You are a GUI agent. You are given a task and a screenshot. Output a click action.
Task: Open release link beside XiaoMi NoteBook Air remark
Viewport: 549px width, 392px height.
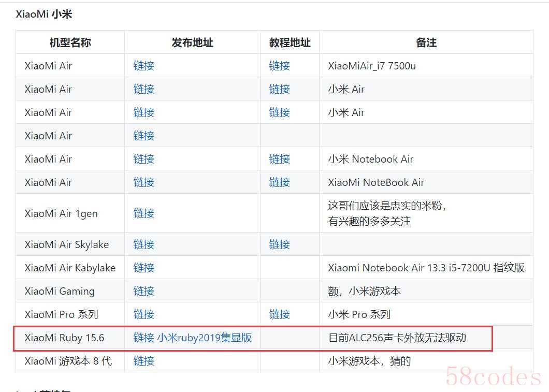(x=143, y=182)
